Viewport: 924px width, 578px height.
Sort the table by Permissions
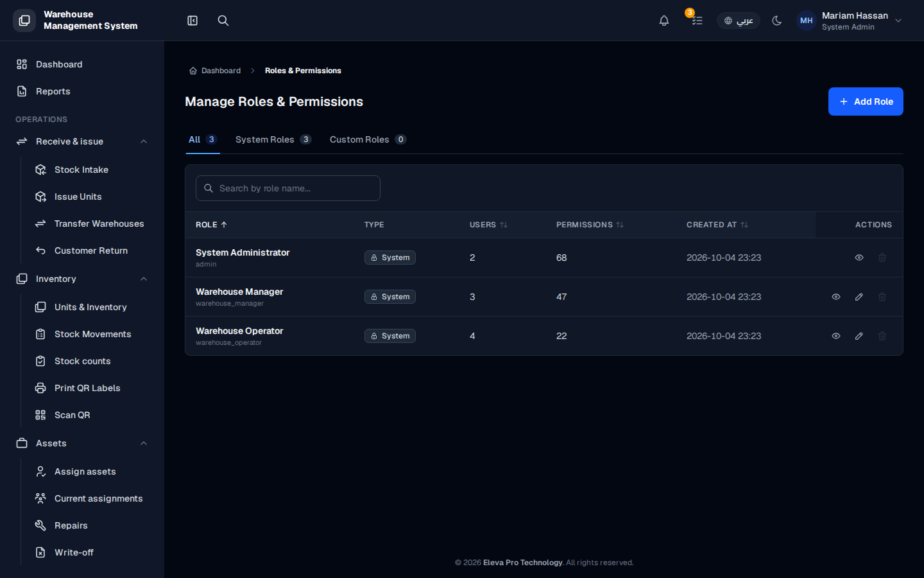click(590, 225)
